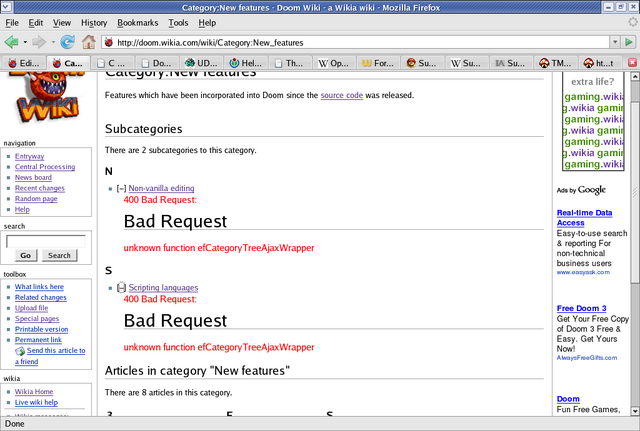Open the Help link in navigation
640x431 pixels.
(x=22, y=209)
